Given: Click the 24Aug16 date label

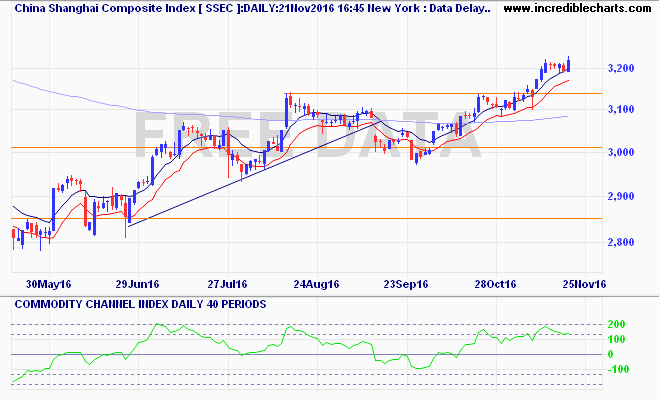Looking at the screenshot, I should [316, 284].
